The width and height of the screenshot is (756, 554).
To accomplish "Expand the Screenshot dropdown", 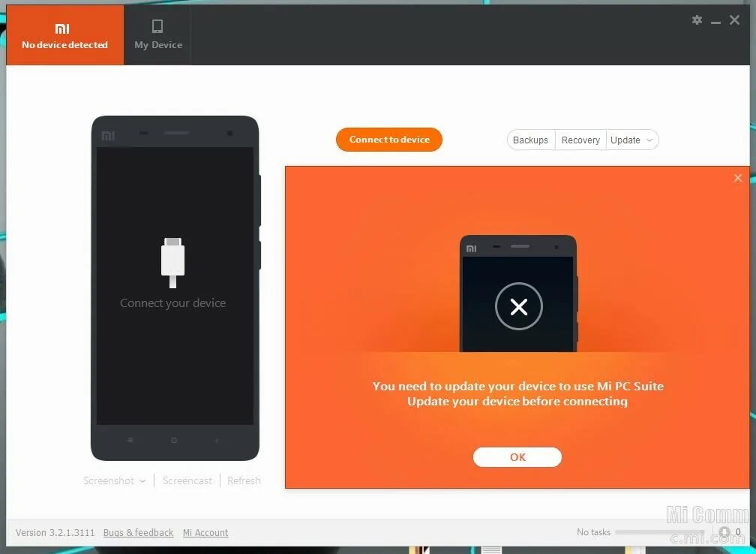I will (114, 480).
